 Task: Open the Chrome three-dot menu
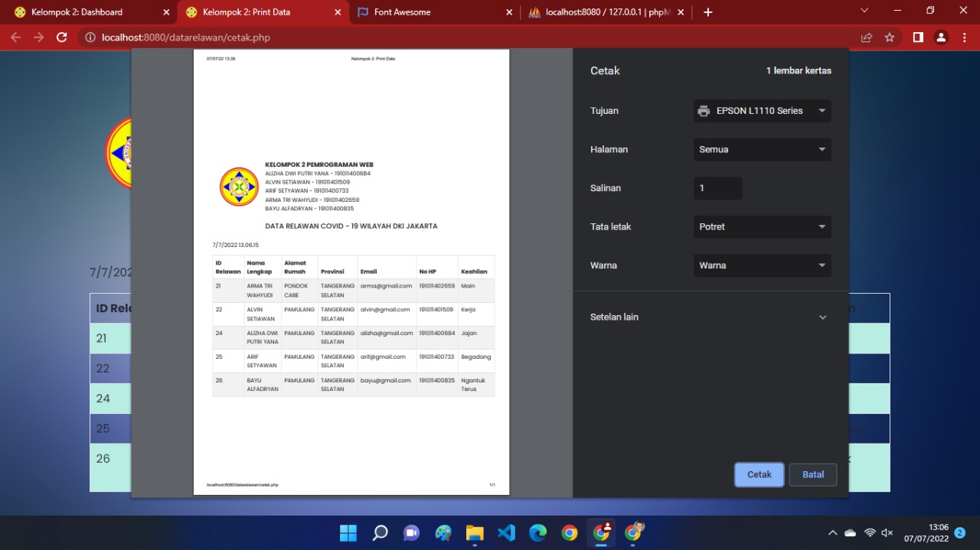click(x=964, y=36)
